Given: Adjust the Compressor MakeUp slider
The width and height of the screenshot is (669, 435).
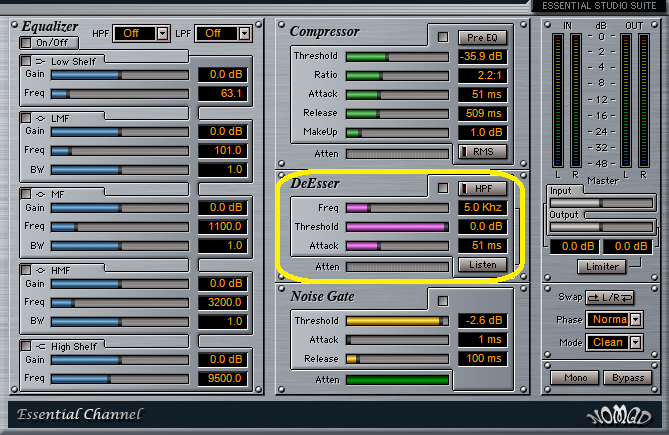Looking at the screenshot, I should pos(397,133).
